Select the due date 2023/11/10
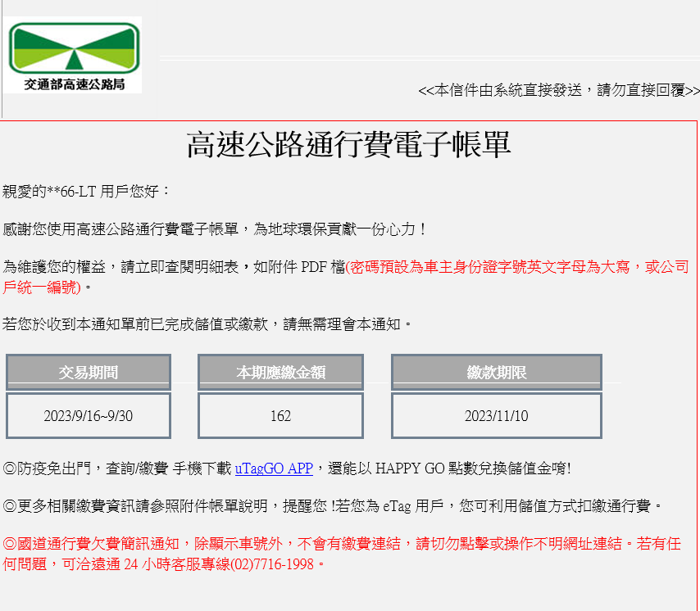This screenshot has height=611, width=700. point(497,415)
